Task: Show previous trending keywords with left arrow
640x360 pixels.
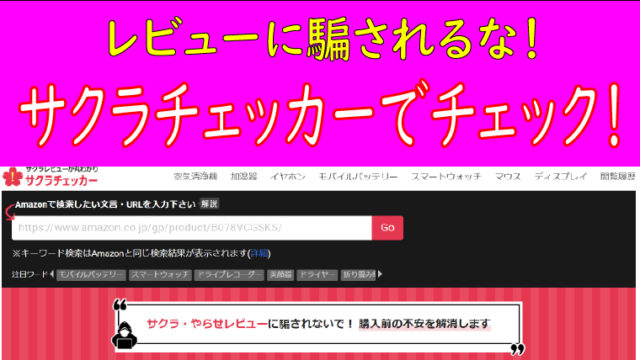Action: [x=52, y=274]
